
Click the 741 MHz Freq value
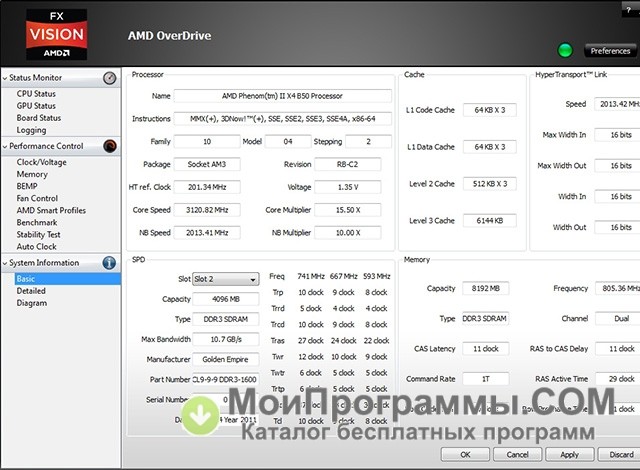[x=311, y=276]
